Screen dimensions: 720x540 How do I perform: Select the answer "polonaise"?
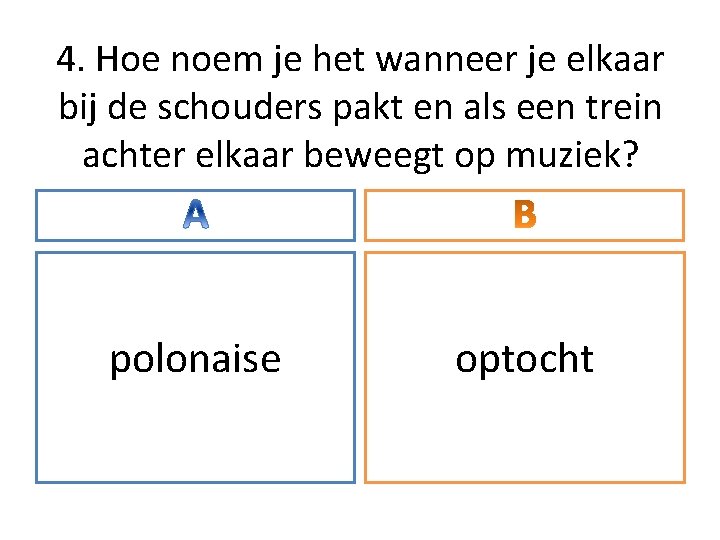point(195,359)
